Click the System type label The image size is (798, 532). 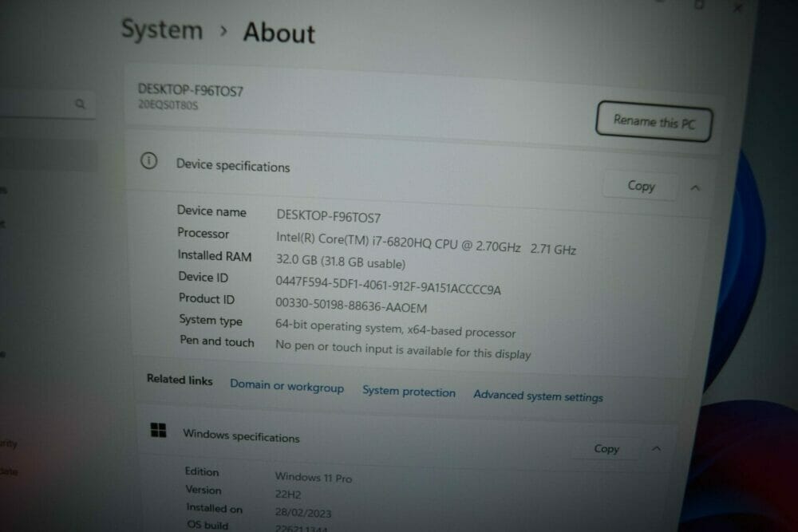[210, 320]
